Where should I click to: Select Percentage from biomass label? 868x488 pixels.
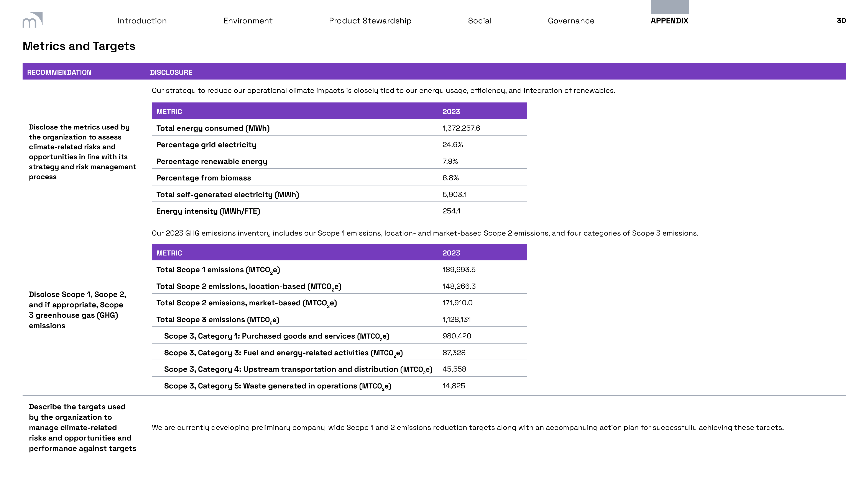204,178
